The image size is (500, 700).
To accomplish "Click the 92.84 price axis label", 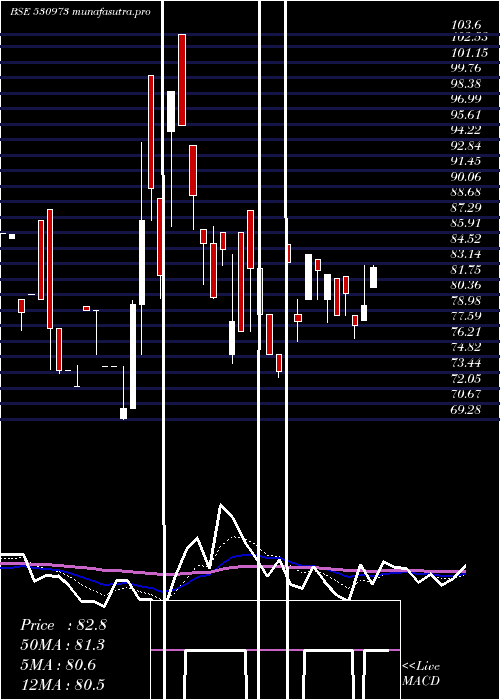I will [466, 146].
